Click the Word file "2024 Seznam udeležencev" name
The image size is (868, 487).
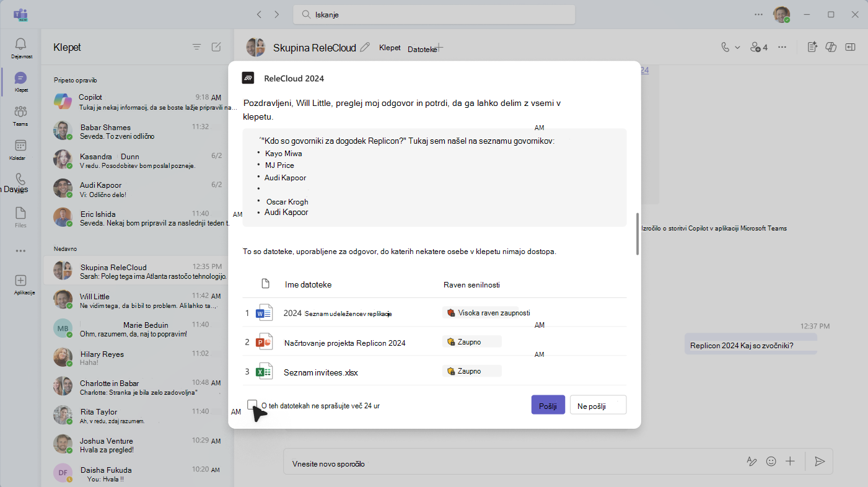(338, 314)
